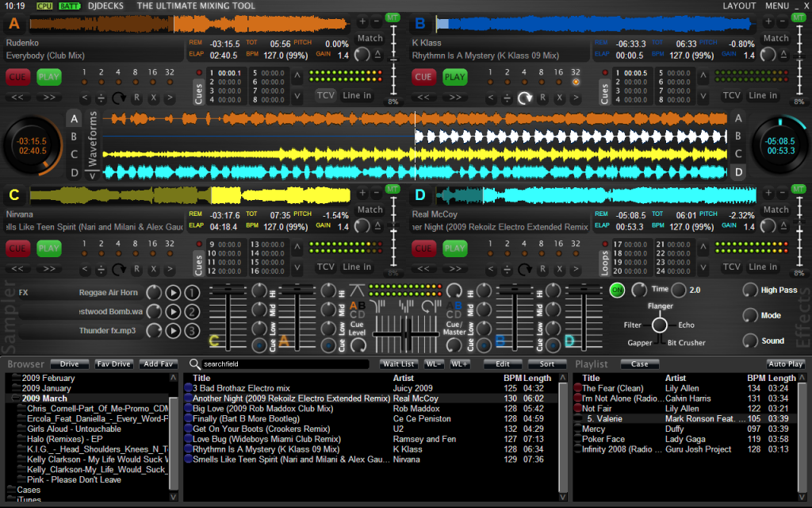812x508 pixels.
Task: Click deck A loop R icon
Action: (136, 97)
